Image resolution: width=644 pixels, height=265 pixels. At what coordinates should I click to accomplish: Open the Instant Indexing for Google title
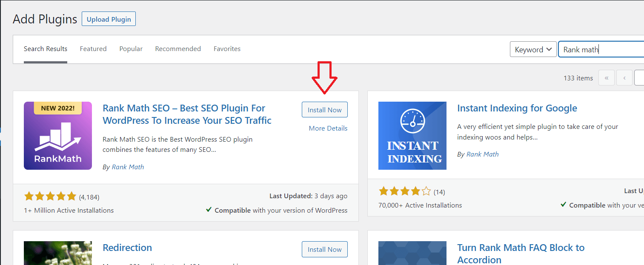tap(517, 108)
